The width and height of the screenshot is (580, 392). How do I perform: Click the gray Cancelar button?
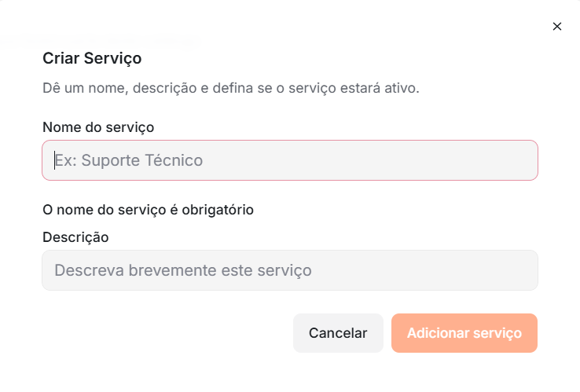tap(338, 333)
